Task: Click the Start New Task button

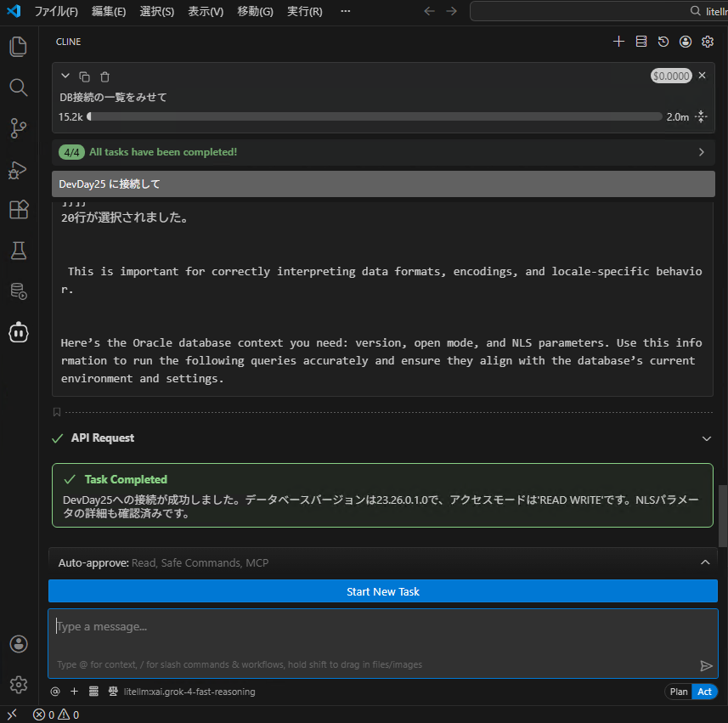Action: (383, 591)
